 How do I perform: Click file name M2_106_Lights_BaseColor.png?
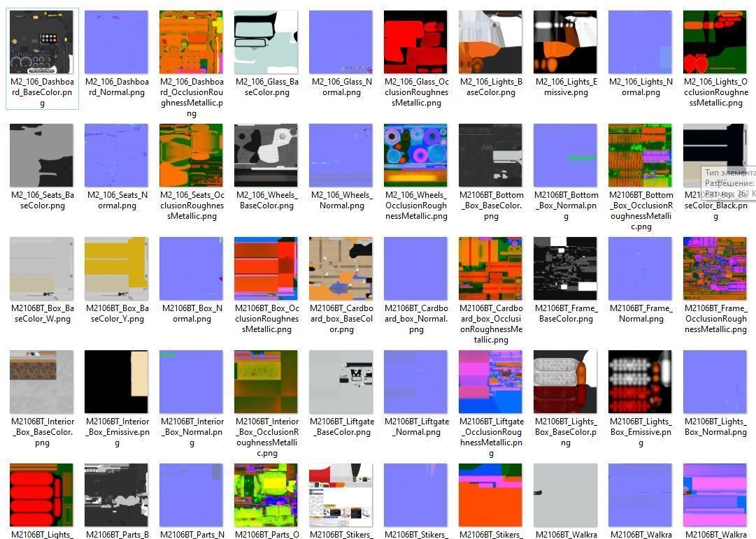click(x=491, y=87)
